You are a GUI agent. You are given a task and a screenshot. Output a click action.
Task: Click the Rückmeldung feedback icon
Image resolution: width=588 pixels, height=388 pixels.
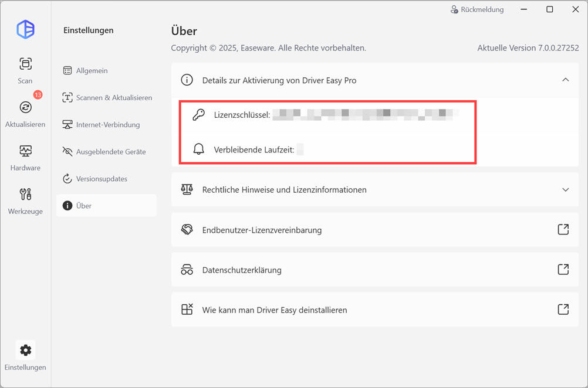tap(454, 9)
